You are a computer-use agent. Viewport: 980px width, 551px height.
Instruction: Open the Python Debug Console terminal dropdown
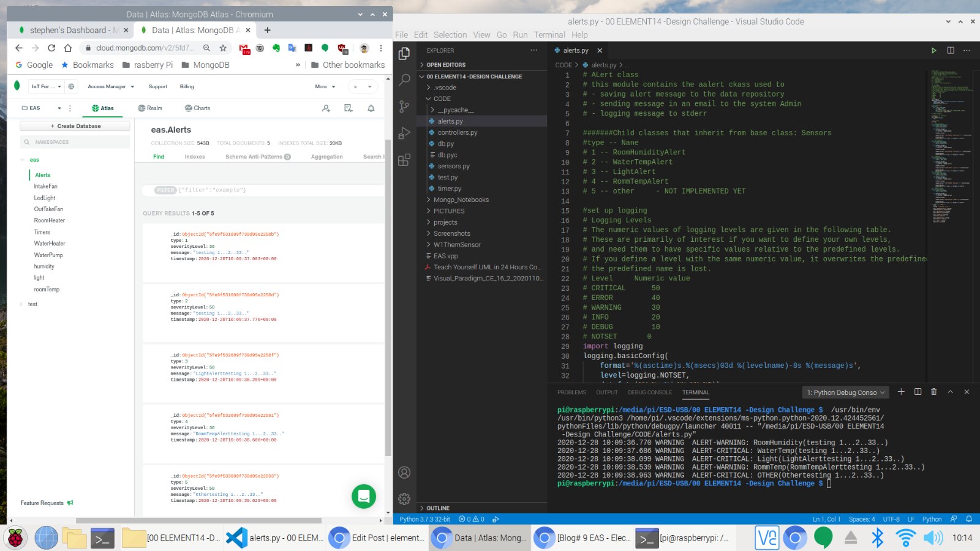845,392
